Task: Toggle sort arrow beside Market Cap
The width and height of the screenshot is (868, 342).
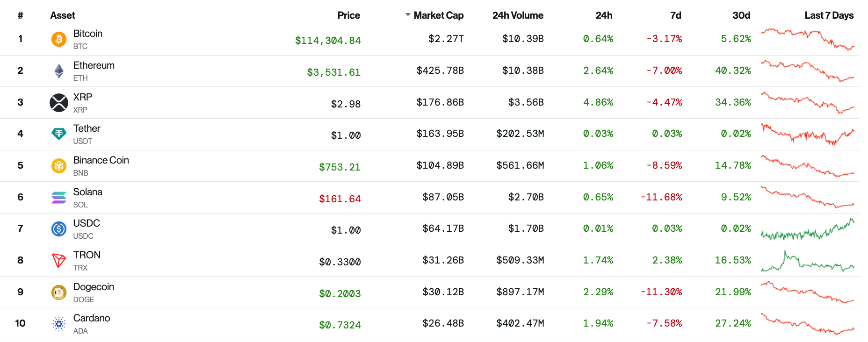Action: 408,15
